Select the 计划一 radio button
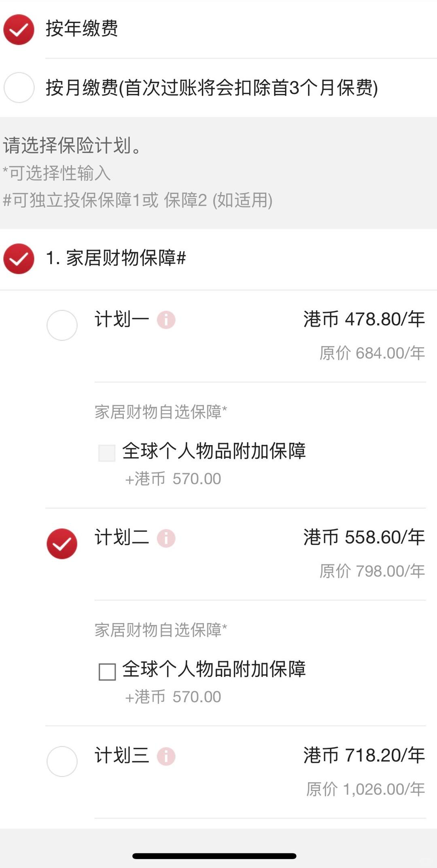The width and height of the screenshot is (437, 868). click(62, 325)
